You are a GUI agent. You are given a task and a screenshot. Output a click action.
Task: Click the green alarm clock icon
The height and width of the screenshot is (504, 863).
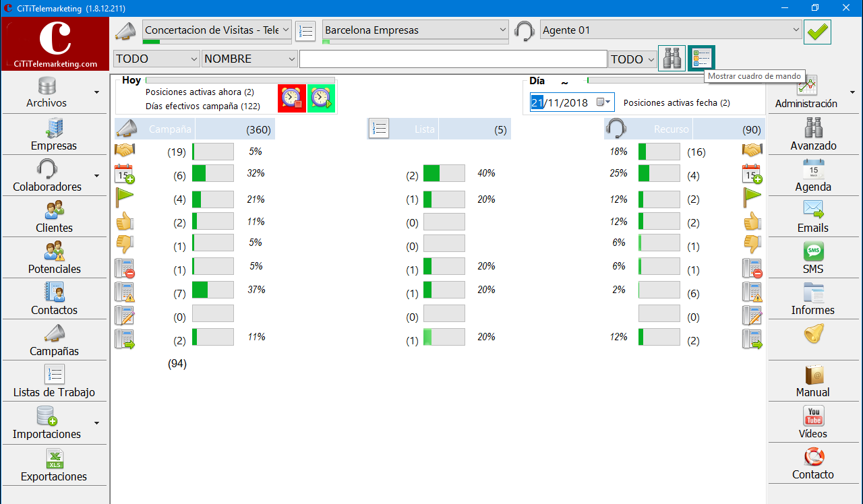pos(321,98)
